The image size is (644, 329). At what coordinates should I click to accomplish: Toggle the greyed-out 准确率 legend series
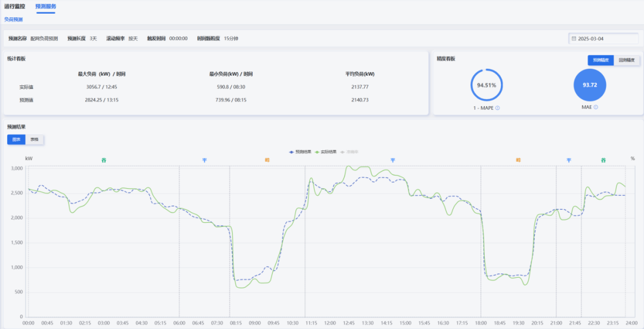coord(352,152)
